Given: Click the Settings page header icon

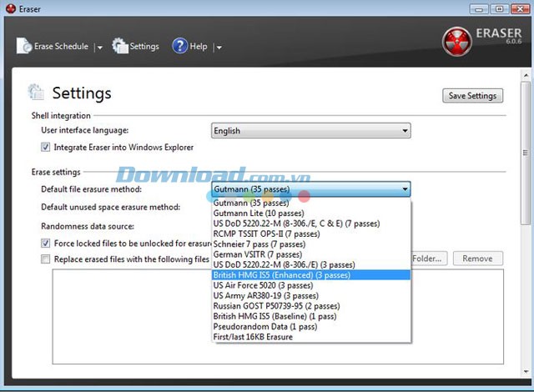Looking at the screenshot, I should pos(36,93).
